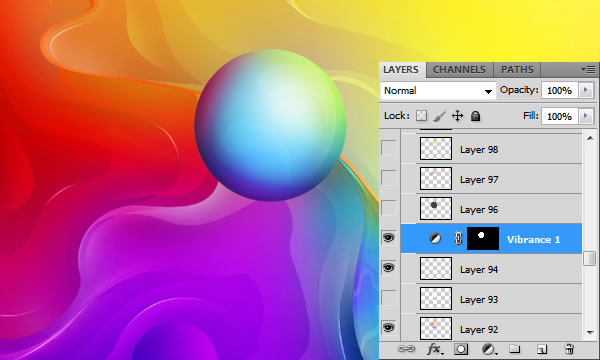Select the Vibrance 1 layer mask thumbnail
600x360 pixels.
click(x=483, y=238)
